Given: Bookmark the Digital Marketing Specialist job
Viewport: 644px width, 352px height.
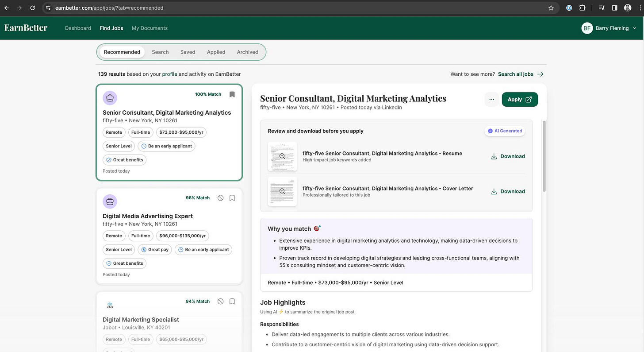Looking at the screenshot, I should coord(232,302).
